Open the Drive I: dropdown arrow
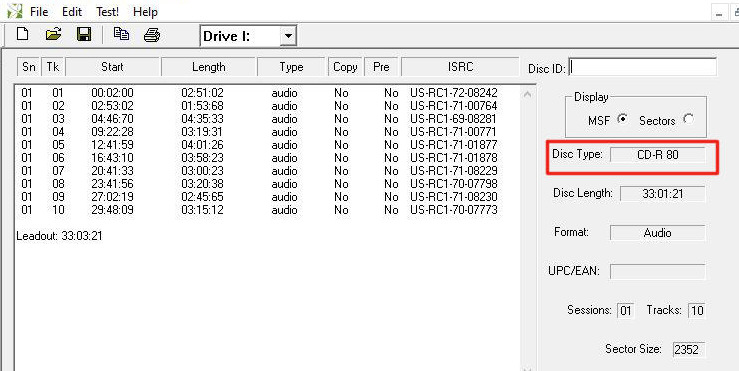This screenshot has width=739, height=371. click(x=288, y=36)
